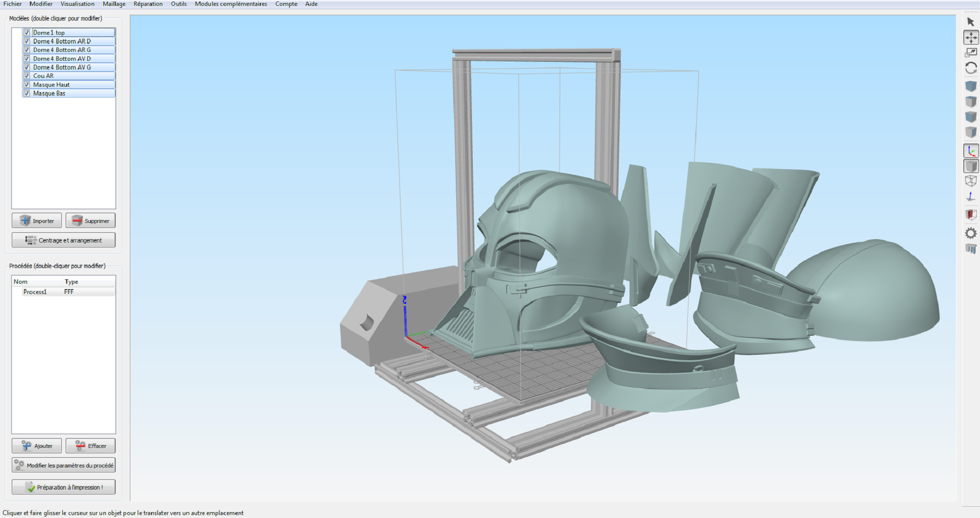Toggle the point normals display icon
This screenshot has height=518, width=980.
tap(971, 197)
